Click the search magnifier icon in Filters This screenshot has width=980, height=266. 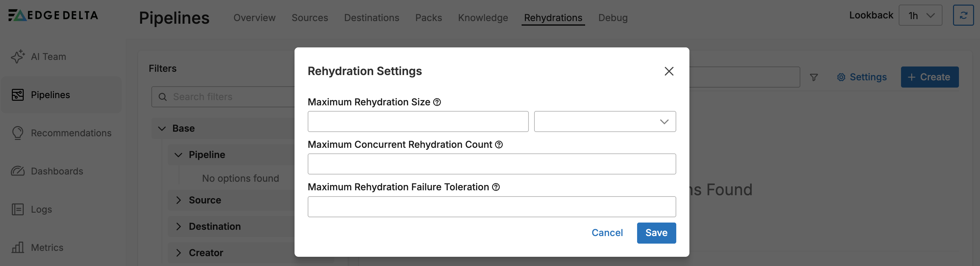point(163,97)
